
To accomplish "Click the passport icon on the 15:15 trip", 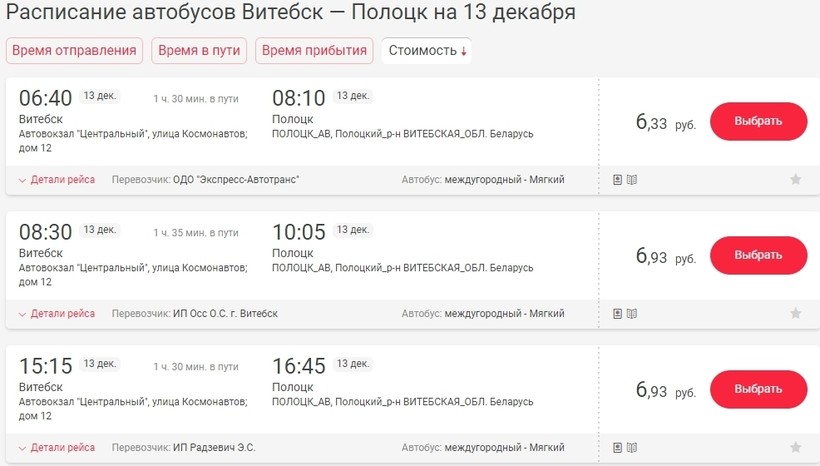I will click(618, 448).
